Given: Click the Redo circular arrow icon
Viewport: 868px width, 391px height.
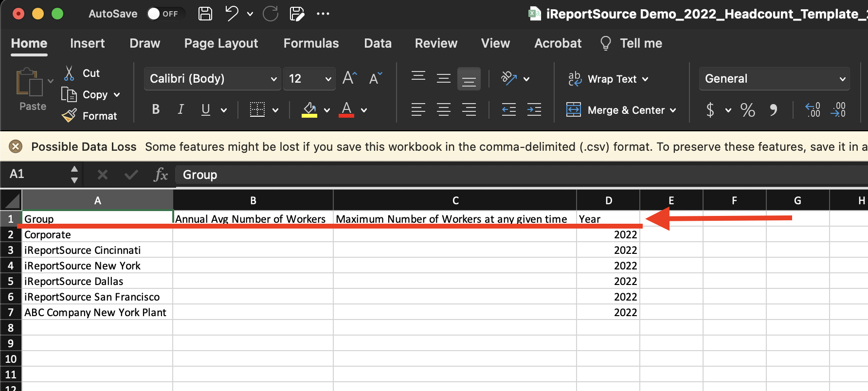Looking at the screenshot, I should pyautogui.click(x=271, y=14).
